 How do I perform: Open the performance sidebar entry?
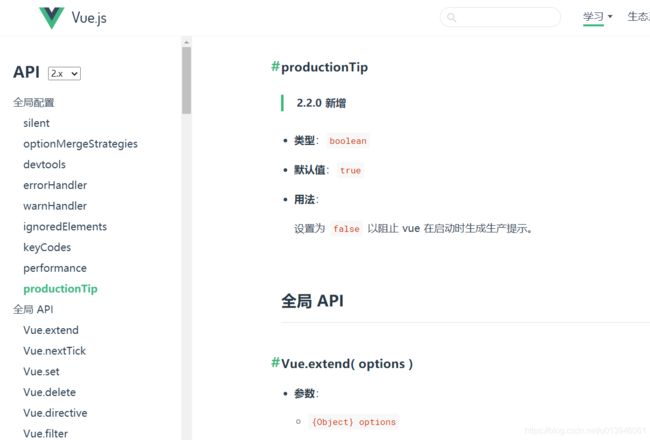pyautogui.click(x=55, y=268)
